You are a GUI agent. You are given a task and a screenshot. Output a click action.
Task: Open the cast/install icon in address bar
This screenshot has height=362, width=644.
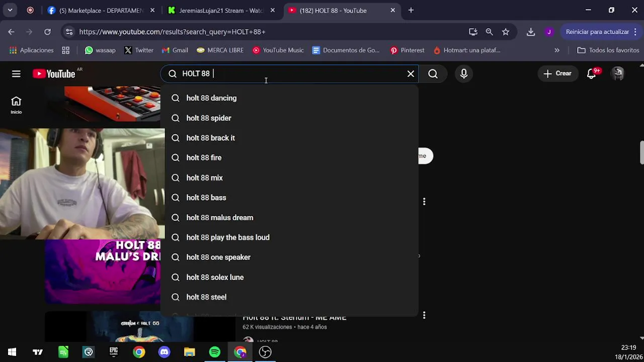pos(473,32)
